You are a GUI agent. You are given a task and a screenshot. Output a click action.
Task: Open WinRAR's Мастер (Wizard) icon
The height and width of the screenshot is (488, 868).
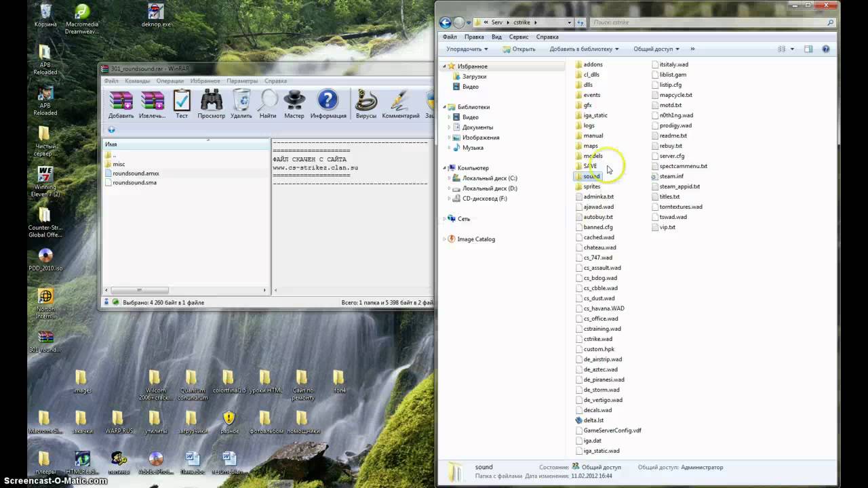[x=294, y=104]
